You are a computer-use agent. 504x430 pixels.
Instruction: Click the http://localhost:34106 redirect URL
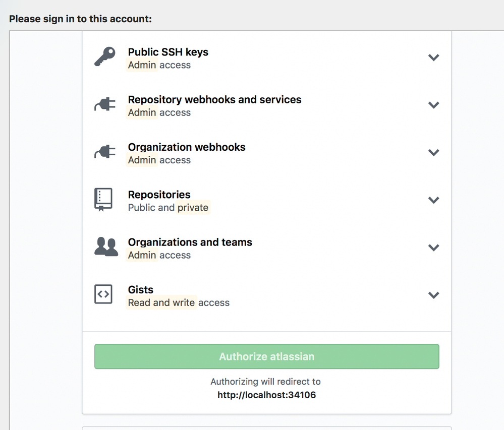pos(266,395)
